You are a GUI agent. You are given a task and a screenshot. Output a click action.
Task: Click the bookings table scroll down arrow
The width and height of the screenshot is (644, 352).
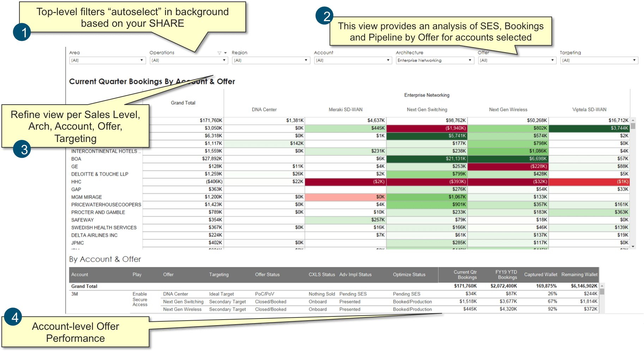pyautogui.click(x=633, y=247)
